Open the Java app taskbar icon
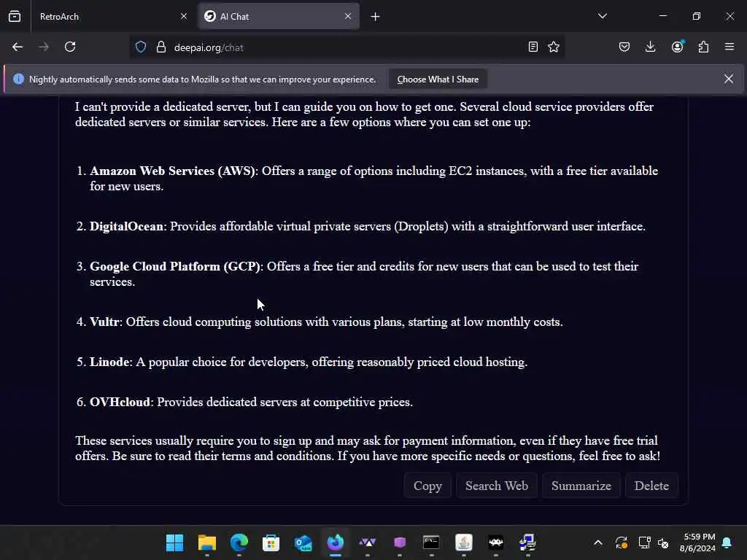This screenshot has width=747, height=560. (x=463, y=542)
